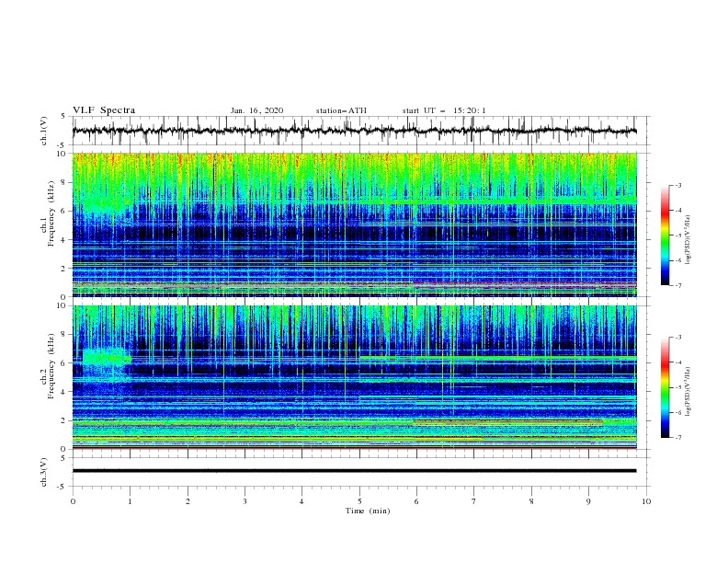Click the ch.1 voltage waveform trace
The height and width of the screenshot is (563, 728).
[354, 131]
